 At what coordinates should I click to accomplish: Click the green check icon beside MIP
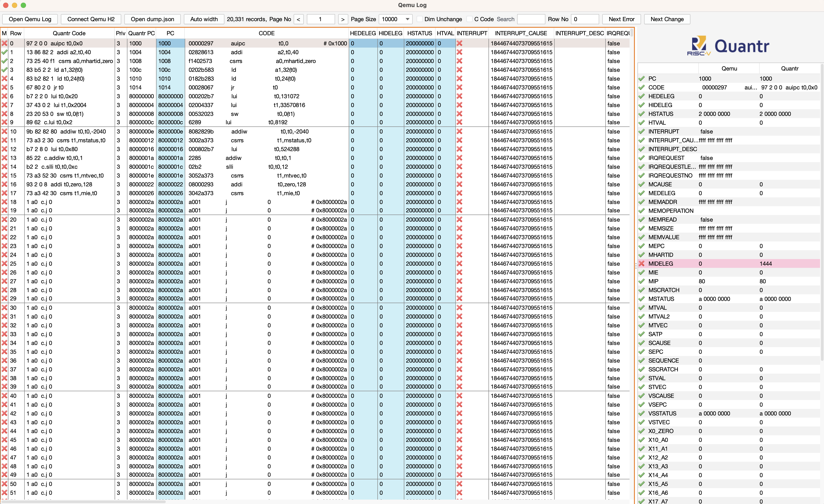(641, 281)
